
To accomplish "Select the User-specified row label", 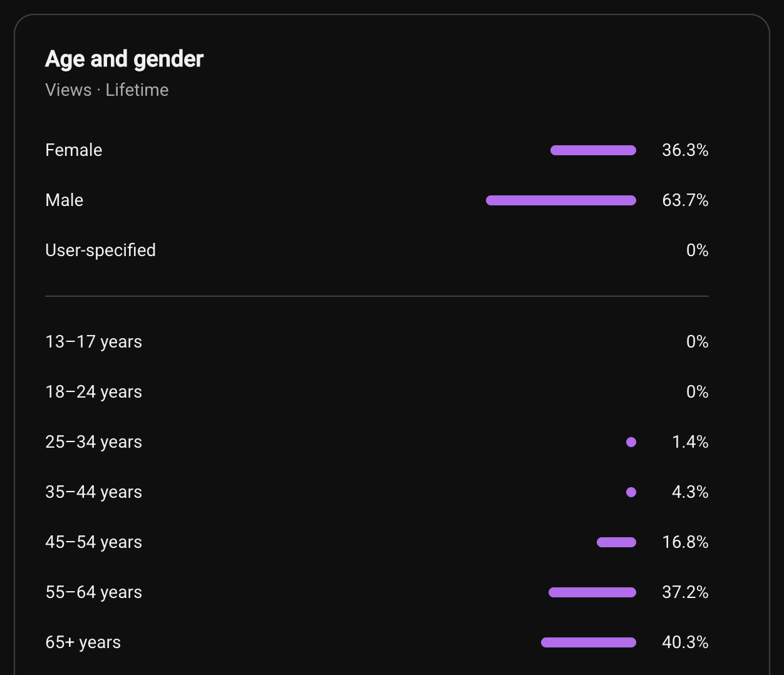I will [101, 250].
